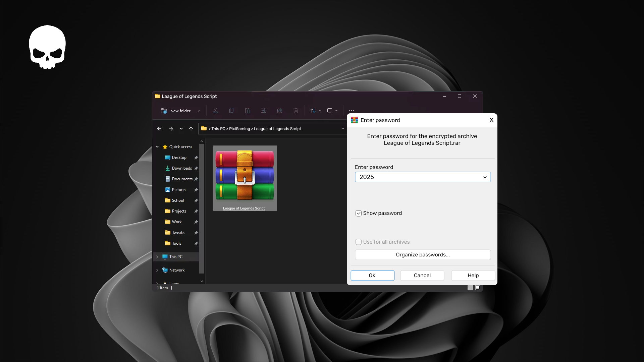Image resolution: width=644 pixels, height=362 pixels.
Task: Click the pin icon next to Projects
Action: pos(196,211)
